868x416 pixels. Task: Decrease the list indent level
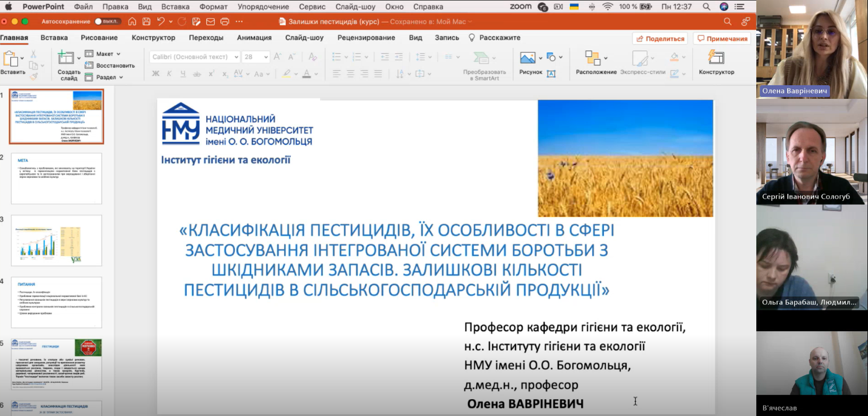pyautogui.click(x=385, y=56)
